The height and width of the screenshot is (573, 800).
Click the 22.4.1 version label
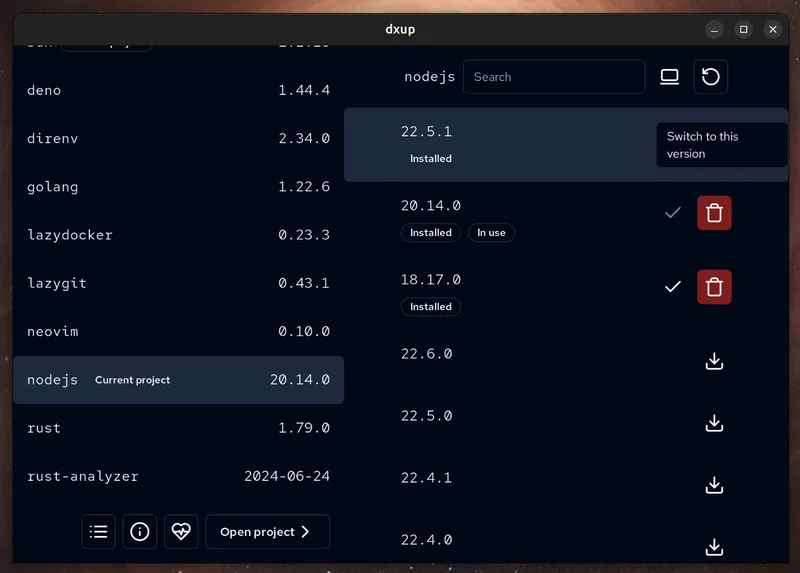427,478
